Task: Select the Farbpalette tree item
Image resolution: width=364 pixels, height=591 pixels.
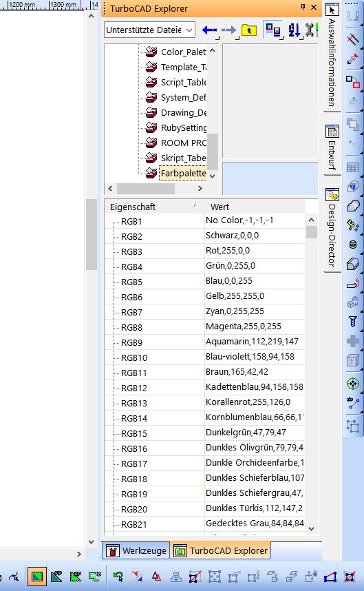Action: click(x=183, y=173)
